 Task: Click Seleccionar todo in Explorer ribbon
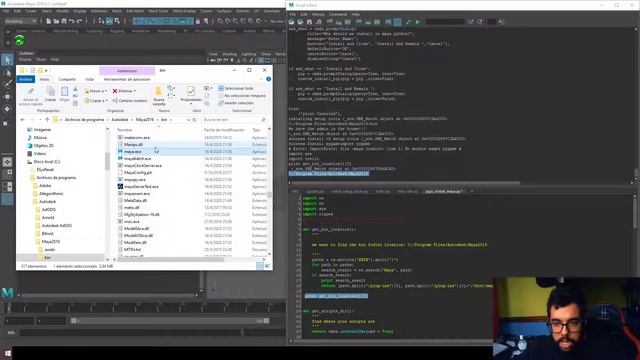tap(236, 88)
